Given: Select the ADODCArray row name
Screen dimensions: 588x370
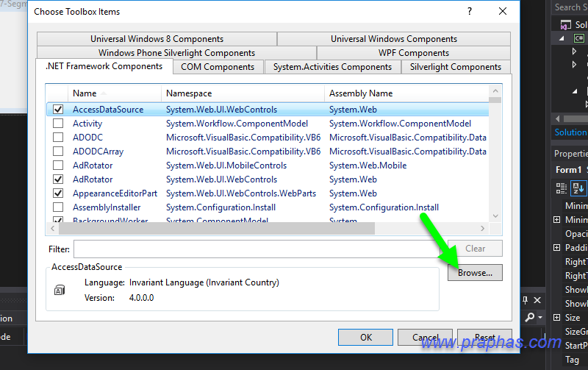Looking at the screenshot, I should (x=98, y=152).
